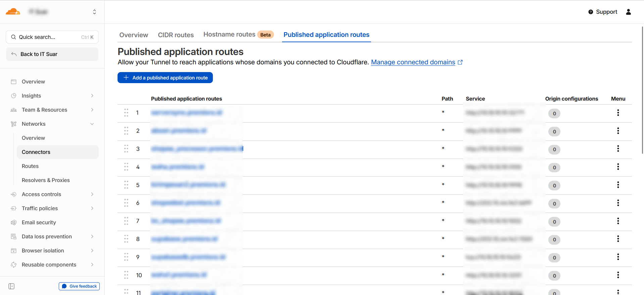This screenshot has height=295, width=644.
Task: Select Connectors in sidebar
Action: click(x=57, y=152)
